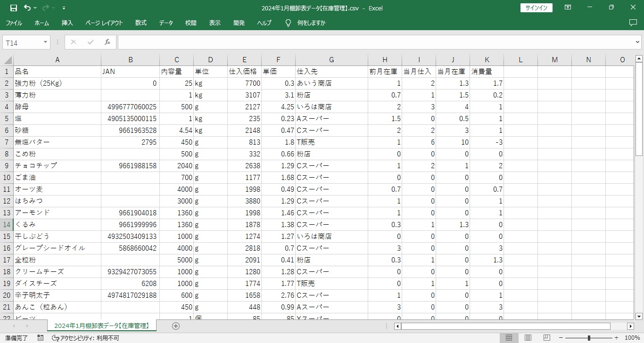Switch to Page Layout view icon
Image resolution: width=644 pixels, height=343 pixels.
pyautogui.click(x=528, y=338)
